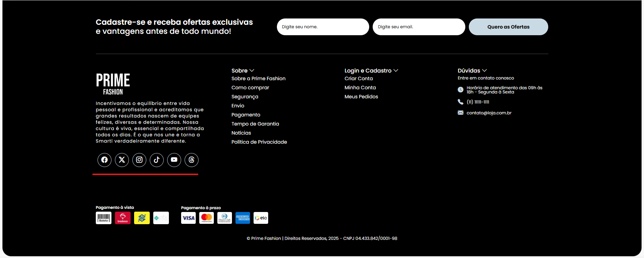Open the YouTube social icon
This screenshot has height=258, width=644.
tap(174, 160)
